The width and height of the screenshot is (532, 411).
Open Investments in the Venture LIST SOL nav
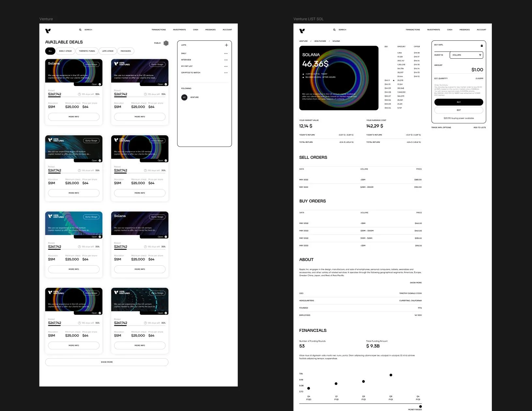coord(433,30)
